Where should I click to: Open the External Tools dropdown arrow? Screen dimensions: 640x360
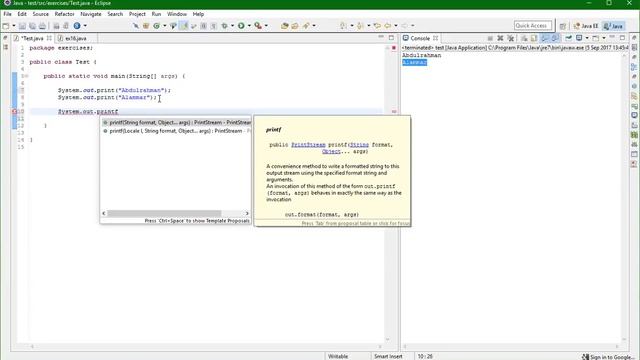pos(266,26)
